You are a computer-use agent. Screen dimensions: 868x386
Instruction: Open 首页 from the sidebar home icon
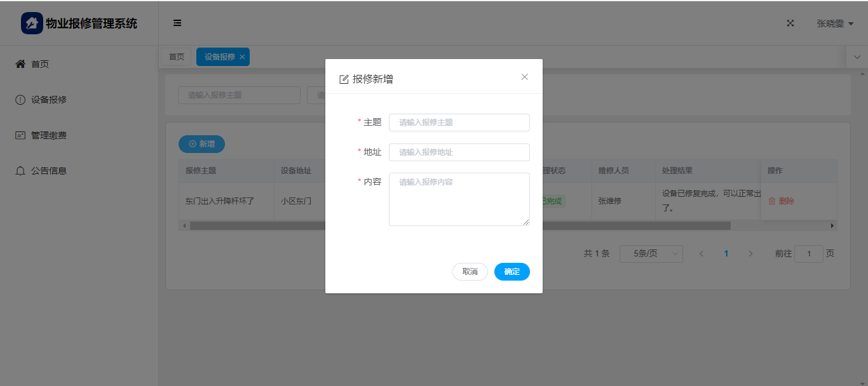[20, 64]
